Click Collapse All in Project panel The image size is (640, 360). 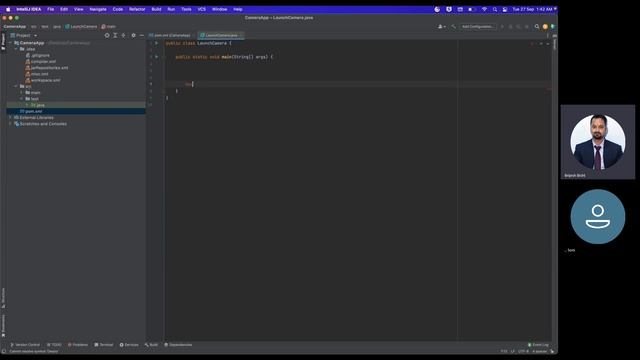click(123, 36)
